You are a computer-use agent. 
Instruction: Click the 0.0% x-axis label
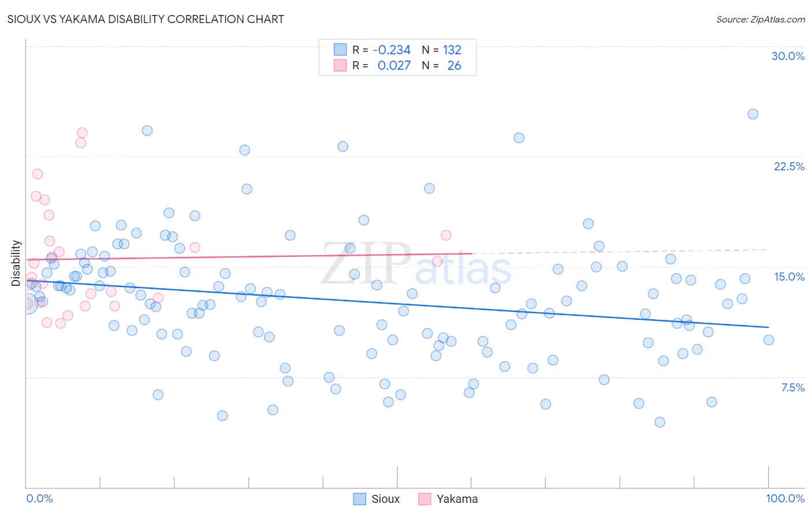39,498
